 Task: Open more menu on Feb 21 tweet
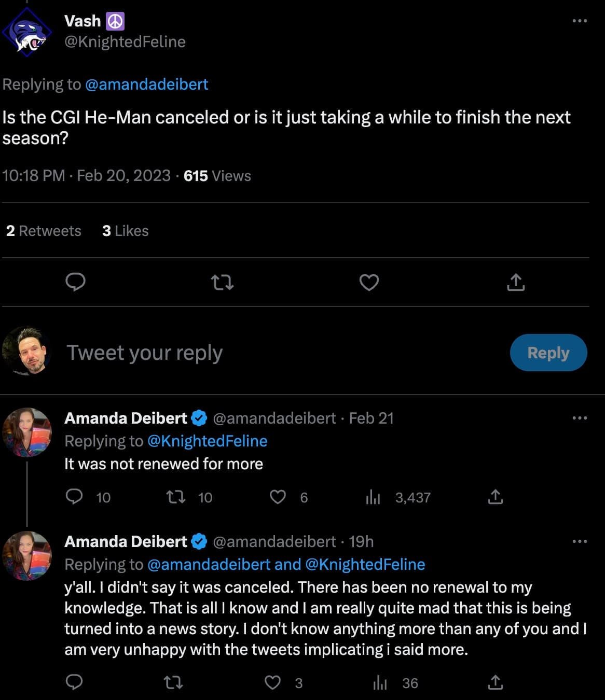[x=579, y=418]
